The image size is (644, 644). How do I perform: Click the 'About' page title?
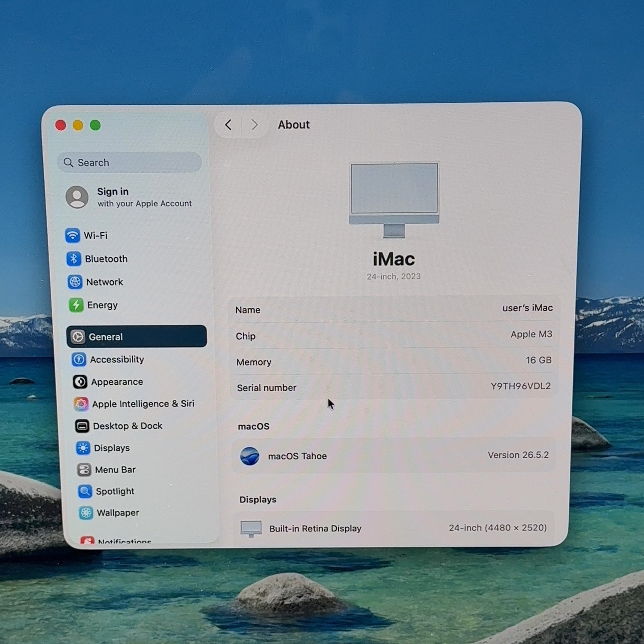point(294,125)
